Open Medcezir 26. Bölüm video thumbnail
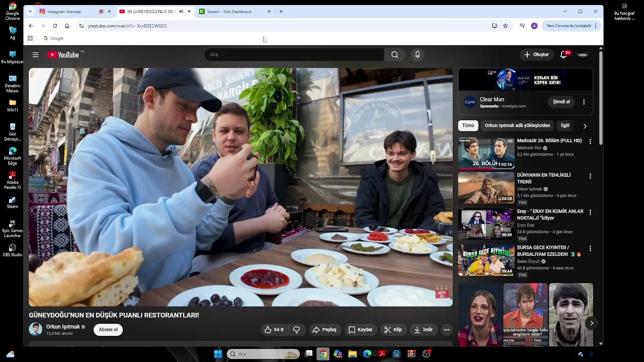 pos(486,153)
